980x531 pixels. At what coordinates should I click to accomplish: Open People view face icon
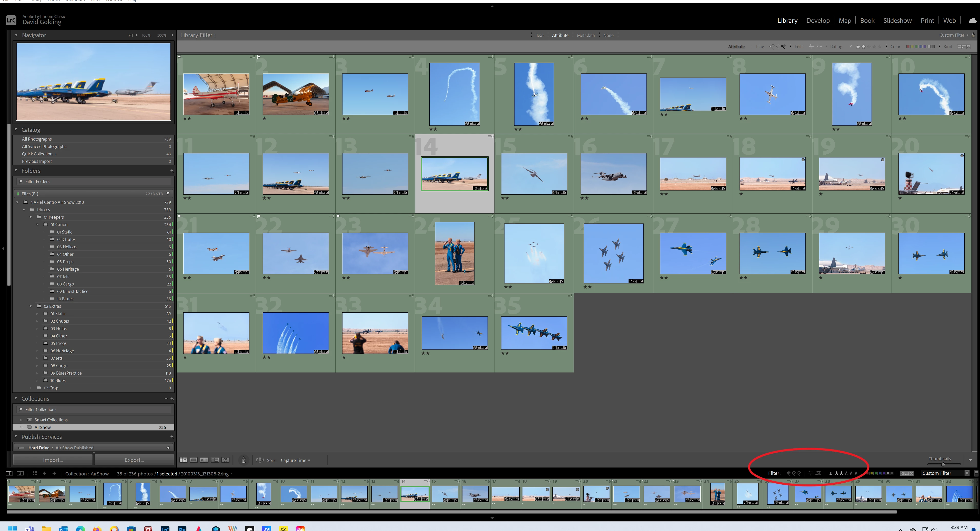tap(226, 460)
